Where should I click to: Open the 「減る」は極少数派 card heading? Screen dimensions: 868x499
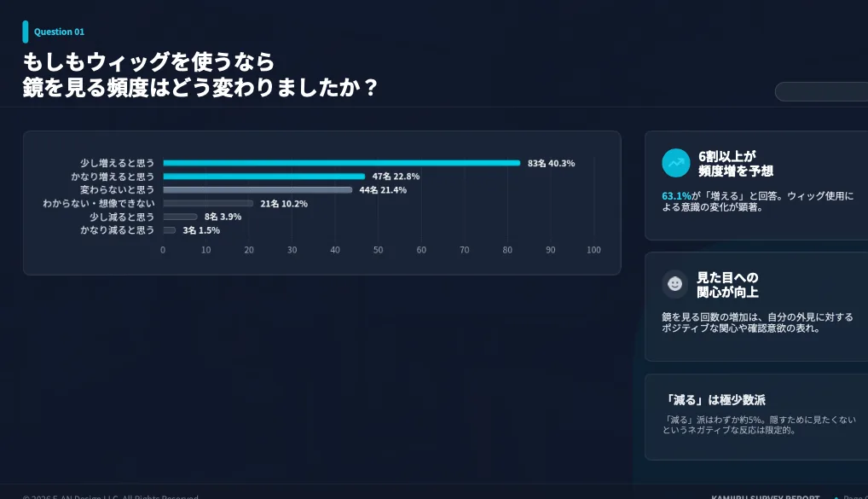[x=715, y=400]
